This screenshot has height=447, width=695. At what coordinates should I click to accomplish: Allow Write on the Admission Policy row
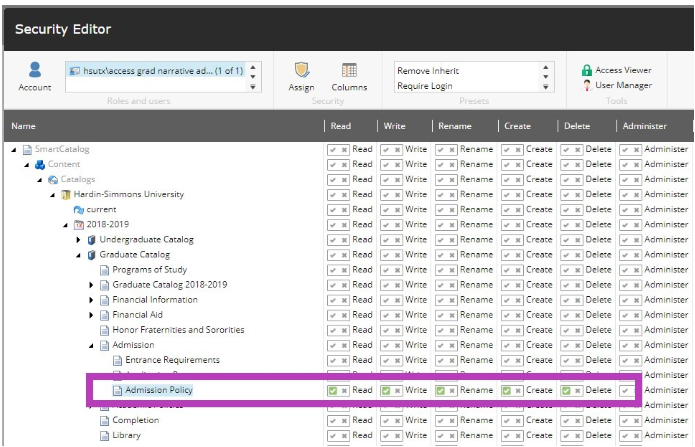[x=386, y=391]
